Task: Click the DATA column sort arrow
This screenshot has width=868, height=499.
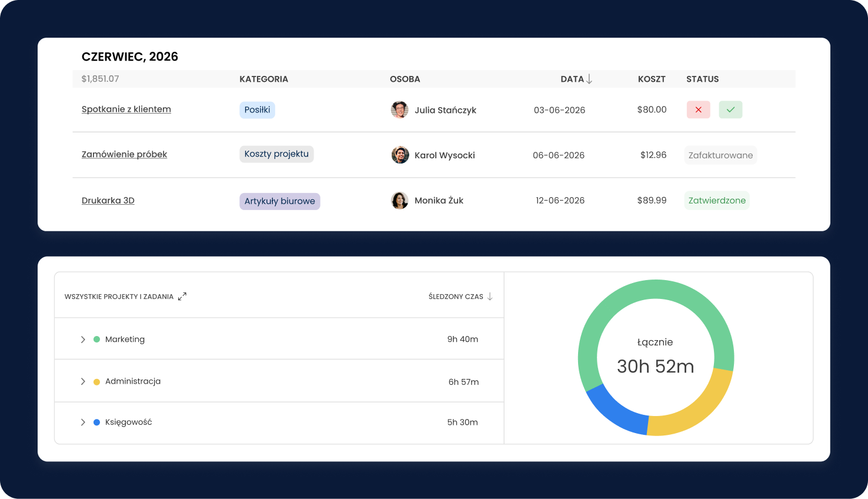Action: tap(589, 79)
